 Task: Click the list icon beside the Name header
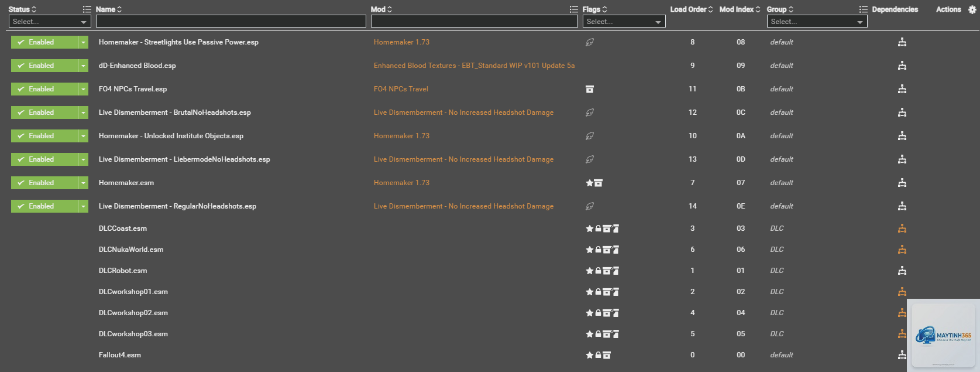click(87, 9)
